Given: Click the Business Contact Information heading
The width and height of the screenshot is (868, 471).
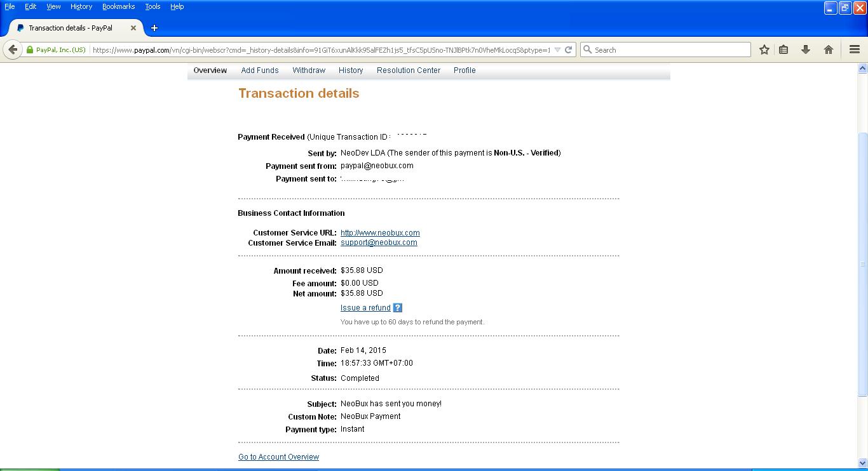Looking at the screenshot, I should (x=291, y=213).
